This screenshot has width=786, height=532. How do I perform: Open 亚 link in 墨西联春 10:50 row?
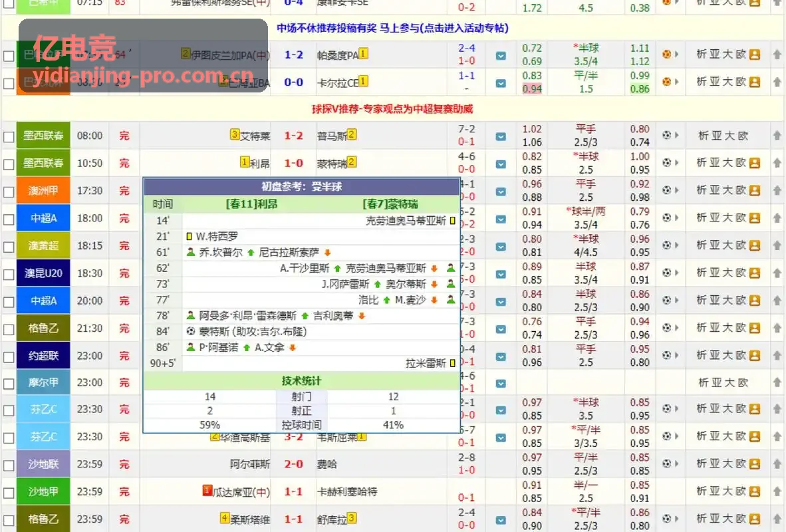(x=716, y=163)
